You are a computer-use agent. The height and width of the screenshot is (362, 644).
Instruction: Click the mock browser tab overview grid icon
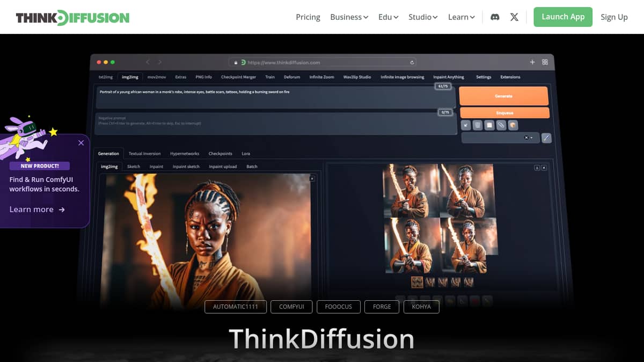pos(545,62)
